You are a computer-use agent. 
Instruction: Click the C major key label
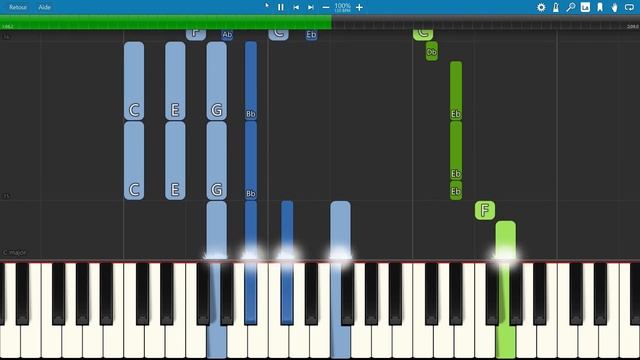coord(15,253)
